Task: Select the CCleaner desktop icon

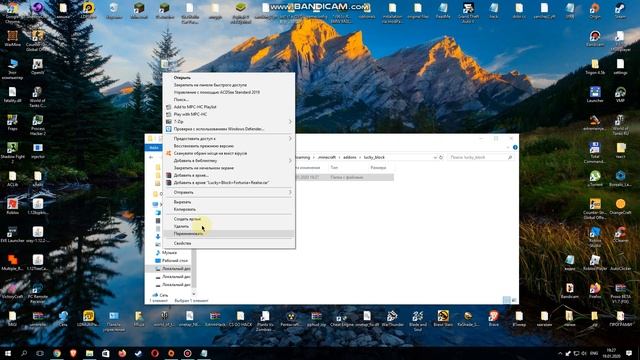Action: [620, 235]
